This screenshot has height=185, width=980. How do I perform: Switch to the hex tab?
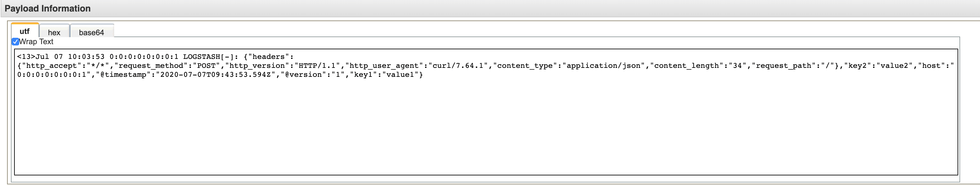coord(54,32)
